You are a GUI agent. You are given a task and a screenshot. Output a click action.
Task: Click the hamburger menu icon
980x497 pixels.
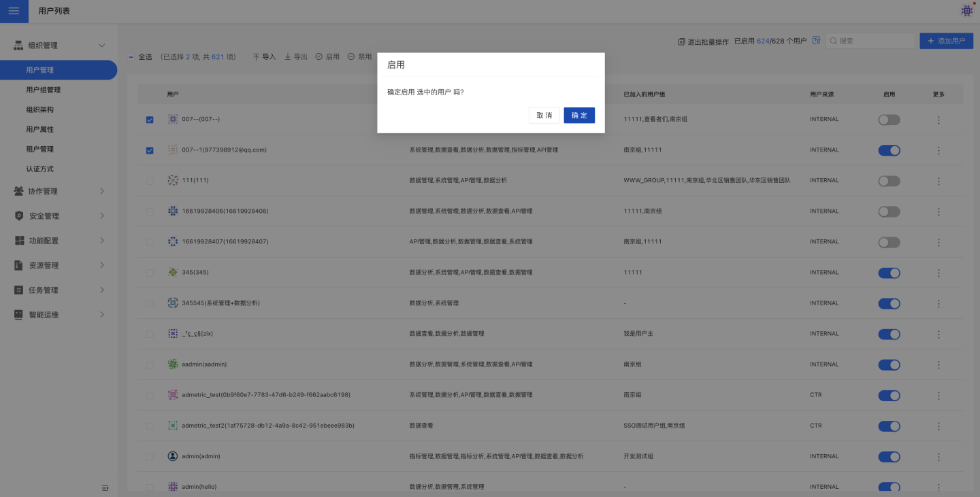coord(14,12)
